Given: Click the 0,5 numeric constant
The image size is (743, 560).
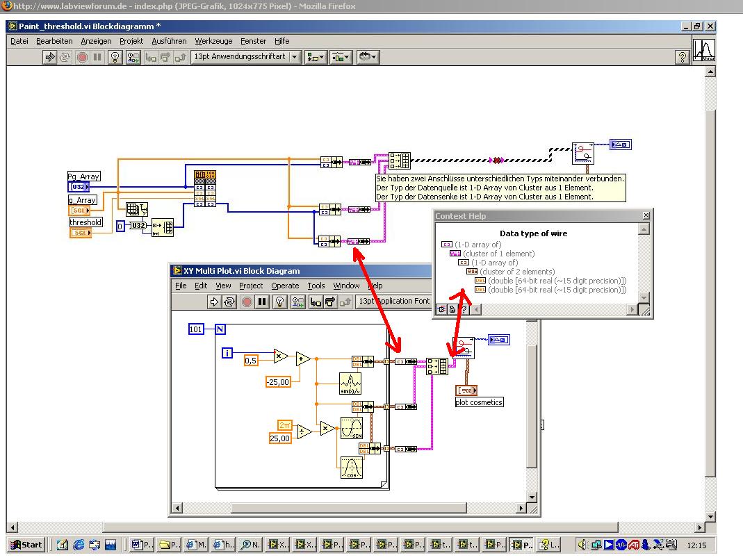Looking at the screenshot, I should click(x=251, y=361).
